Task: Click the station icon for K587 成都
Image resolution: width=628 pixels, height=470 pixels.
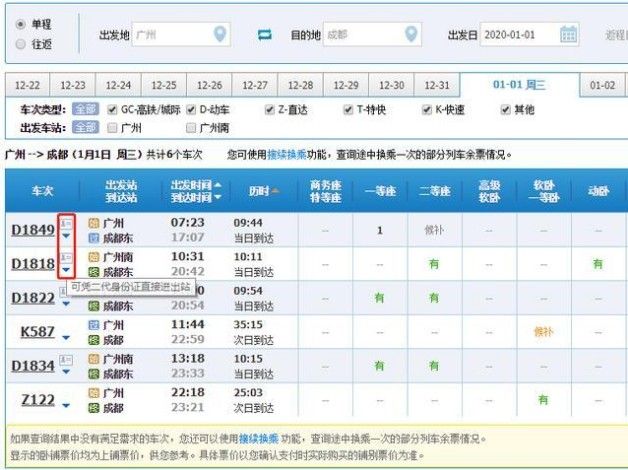Action: (94, 340)
